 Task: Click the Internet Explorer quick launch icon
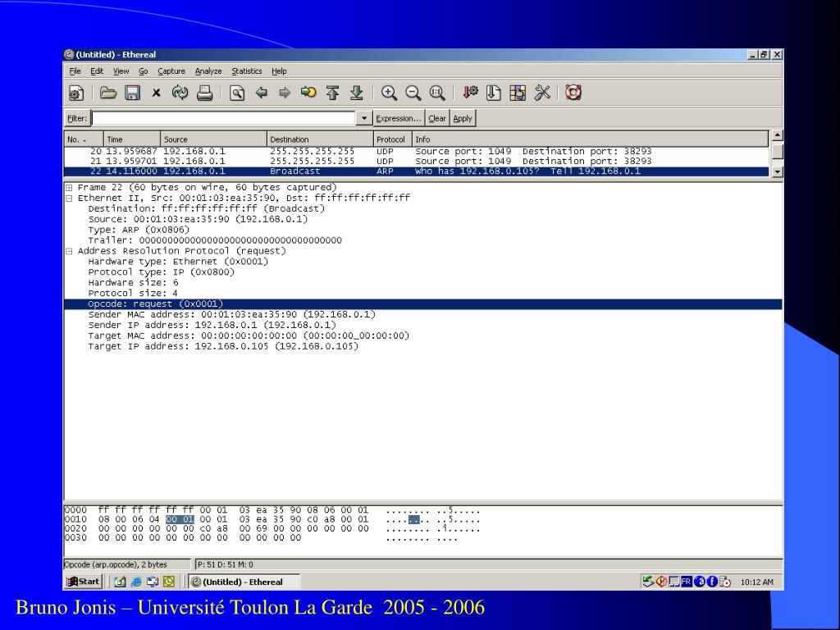(x=136, y=582)
